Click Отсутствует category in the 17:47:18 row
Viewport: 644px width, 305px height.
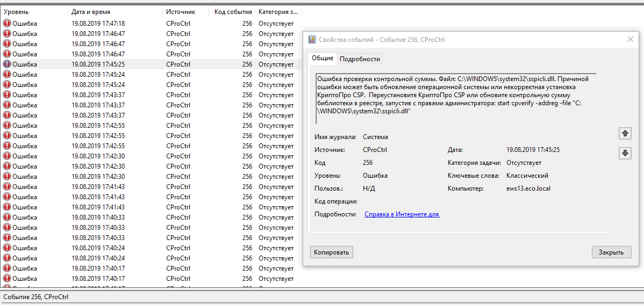point(276,24)
